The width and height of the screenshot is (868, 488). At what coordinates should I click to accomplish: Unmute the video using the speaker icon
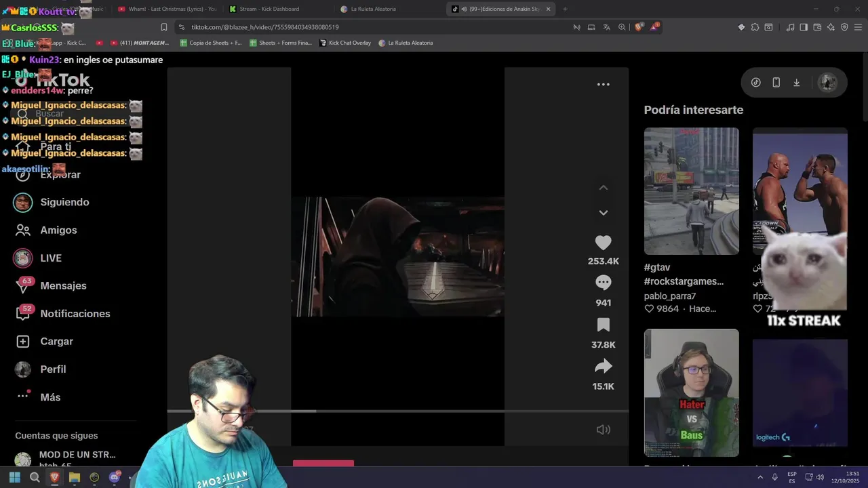click(x=603, y=430)
